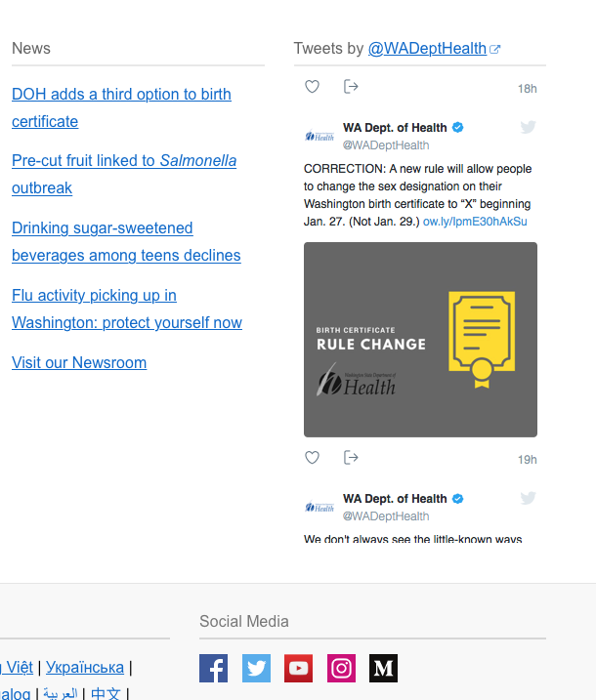Open the YouTube social media icon

[299, 668]
